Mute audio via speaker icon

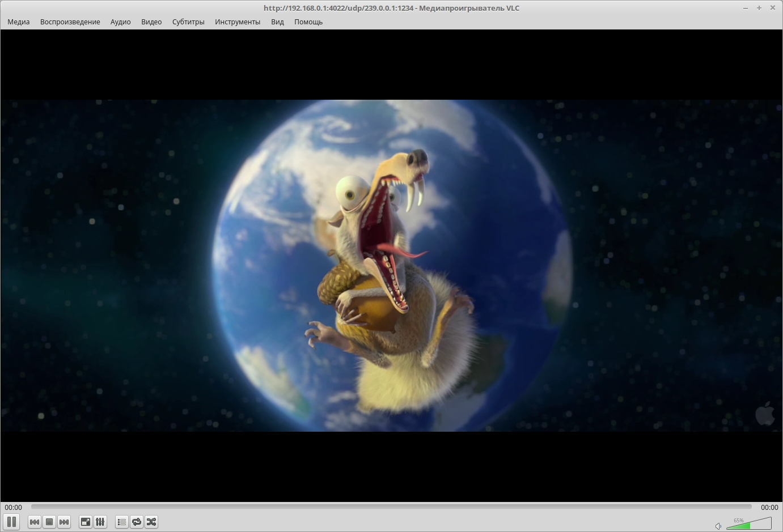pos(718,526)
